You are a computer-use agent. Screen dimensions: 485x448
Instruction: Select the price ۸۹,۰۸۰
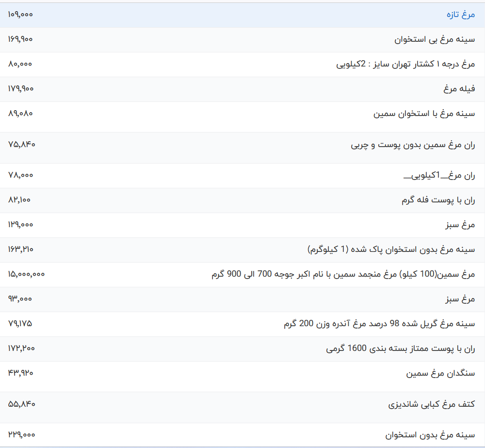click(x=20, y=114)
